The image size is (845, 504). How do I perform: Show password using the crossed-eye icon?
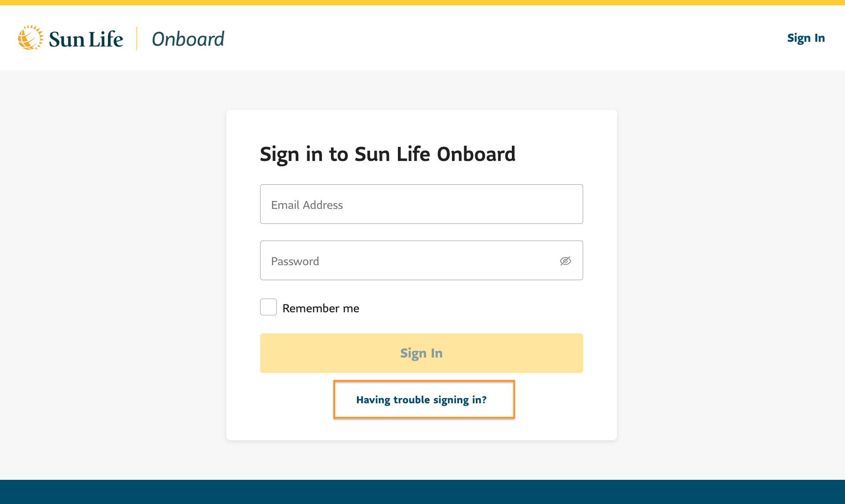566,261
